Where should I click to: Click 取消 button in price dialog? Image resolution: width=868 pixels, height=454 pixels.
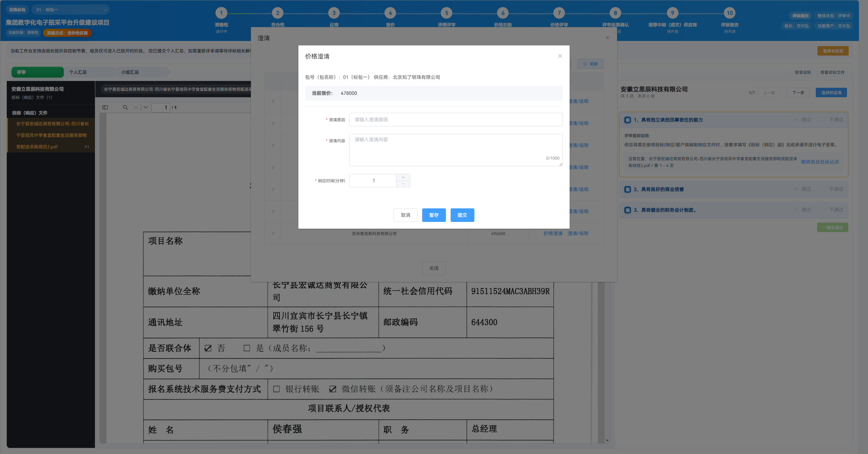click(406, 215)
